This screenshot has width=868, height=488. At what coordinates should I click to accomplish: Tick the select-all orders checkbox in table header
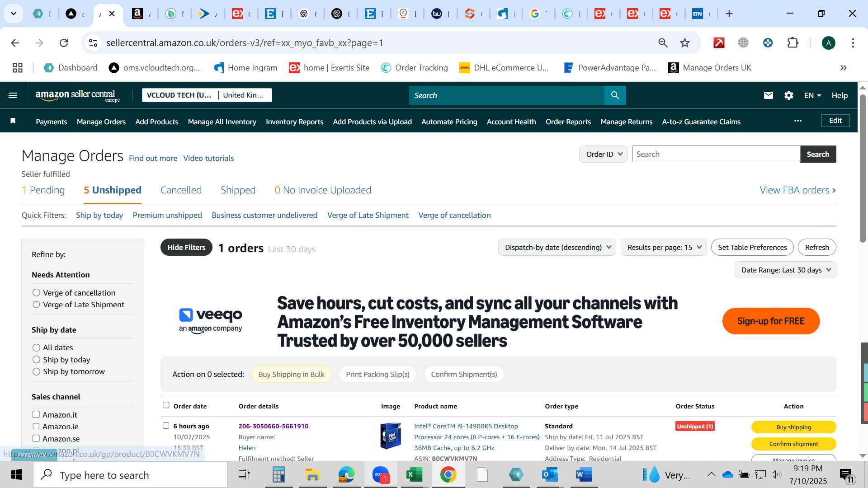coord(166,405)
